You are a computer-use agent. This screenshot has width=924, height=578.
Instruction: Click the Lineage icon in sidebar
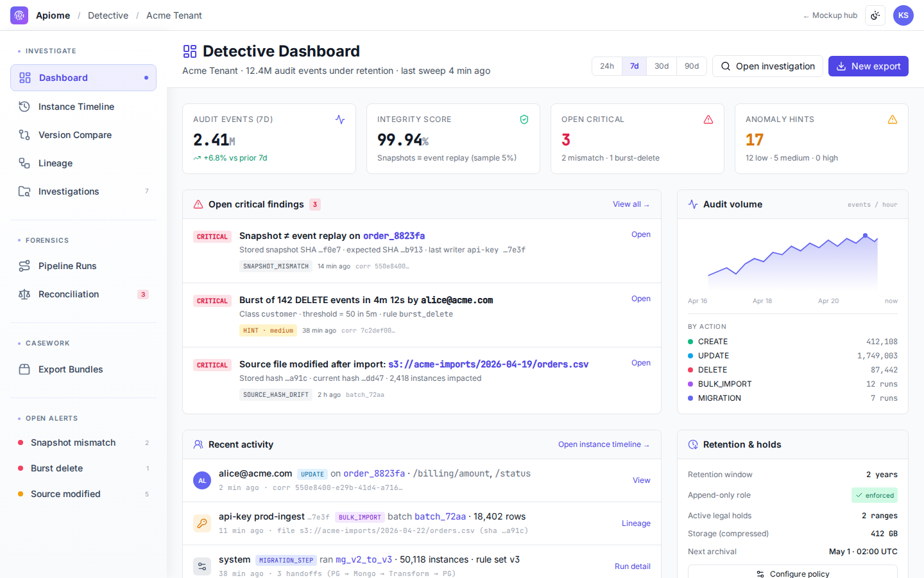[x=24, y=163]
